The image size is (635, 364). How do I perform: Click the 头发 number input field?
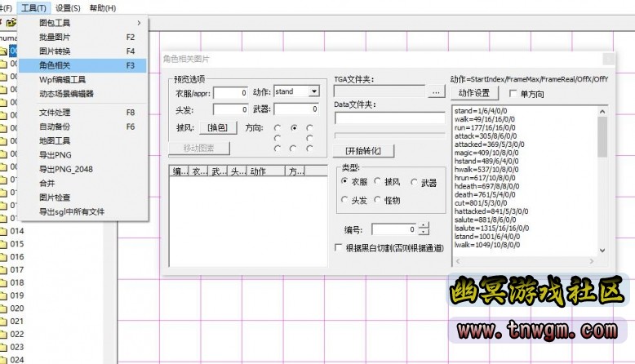click(x=230, y=109)
